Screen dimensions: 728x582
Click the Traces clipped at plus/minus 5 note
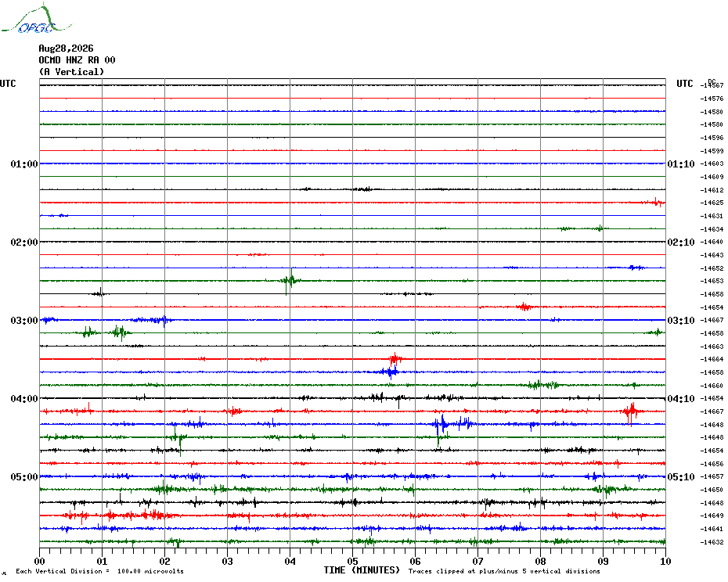(x=504, y=571)
